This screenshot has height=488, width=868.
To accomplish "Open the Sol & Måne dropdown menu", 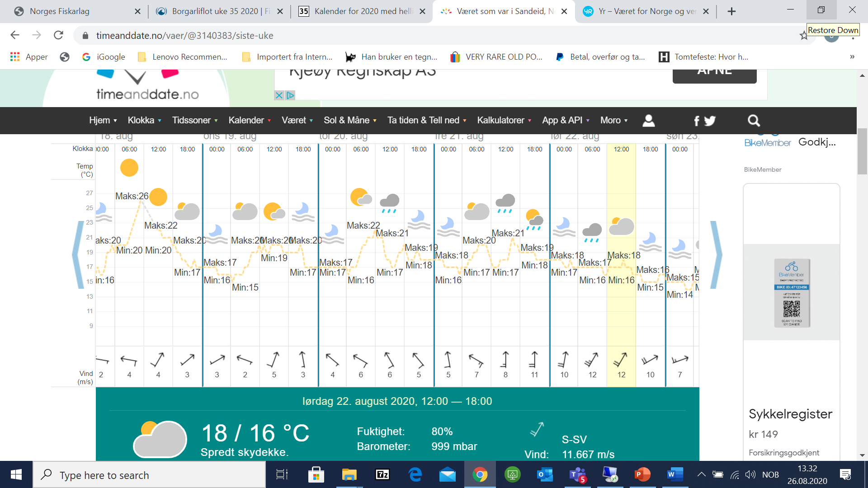I will click(350, 120).
